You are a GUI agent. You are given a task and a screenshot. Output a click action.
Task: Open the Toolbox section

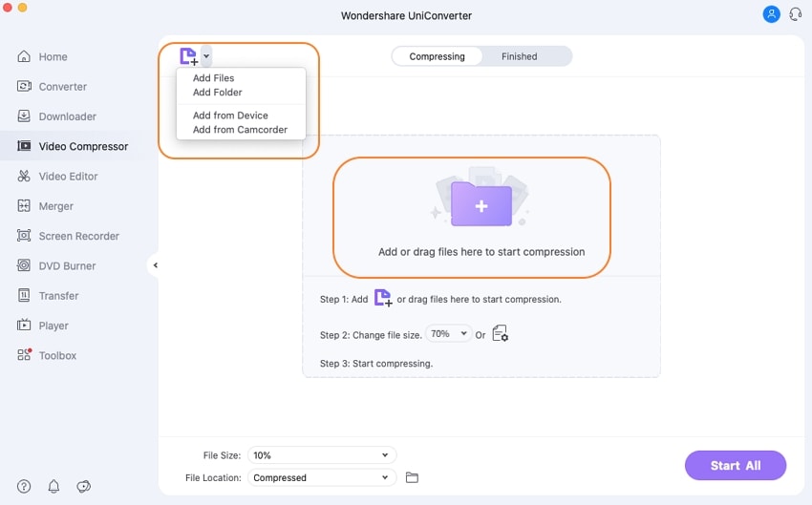click(x=47, y=355)
